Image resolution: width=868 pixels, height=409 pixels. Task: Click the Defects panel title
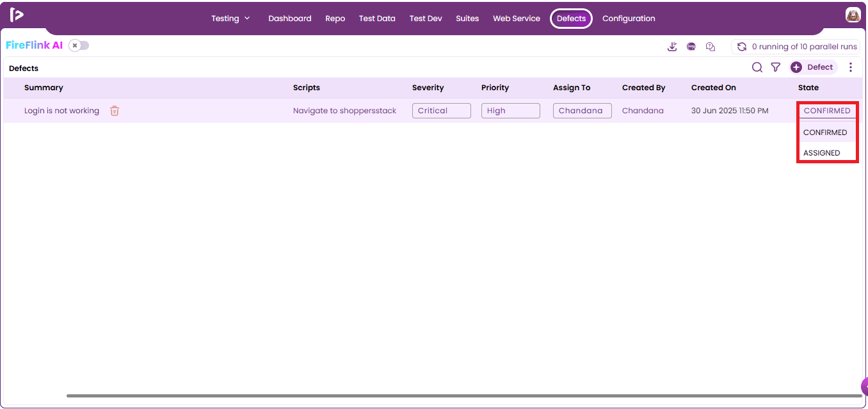[24, 68]
